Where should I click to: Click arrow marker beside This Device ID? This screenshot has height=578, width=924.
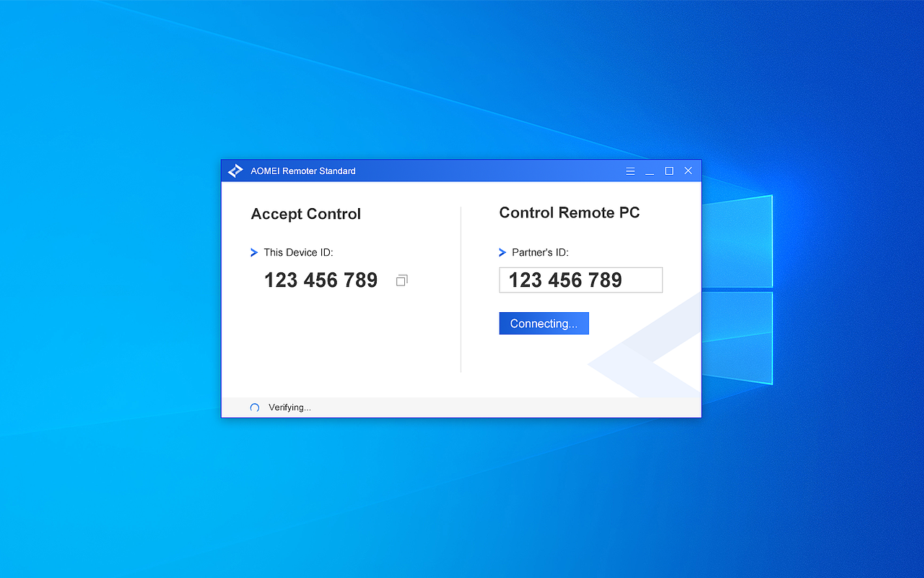pos(254,253)
